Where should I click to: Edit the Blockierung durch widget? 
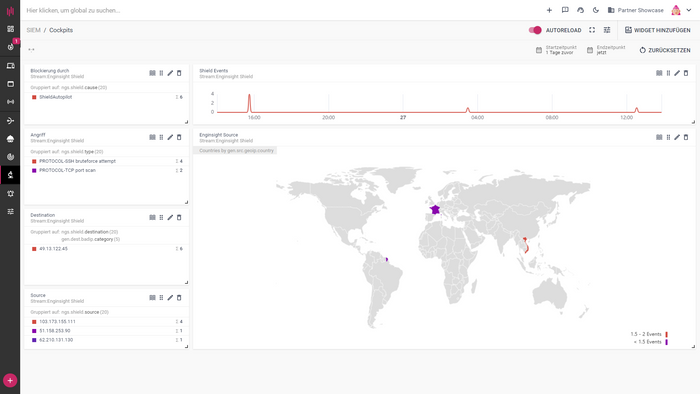pyautogui.click(x=170, y=73)
